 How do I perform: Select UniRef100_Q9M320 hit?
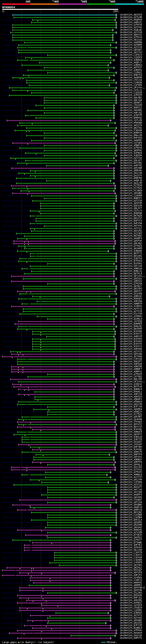[x=131, y=281]
